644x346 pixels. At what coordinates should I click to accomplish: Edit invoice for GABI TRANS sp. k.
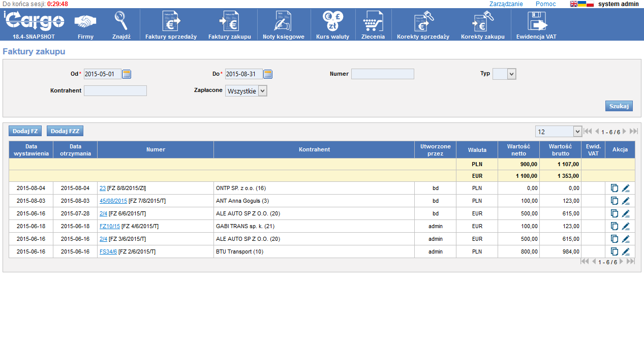(626, 226)
